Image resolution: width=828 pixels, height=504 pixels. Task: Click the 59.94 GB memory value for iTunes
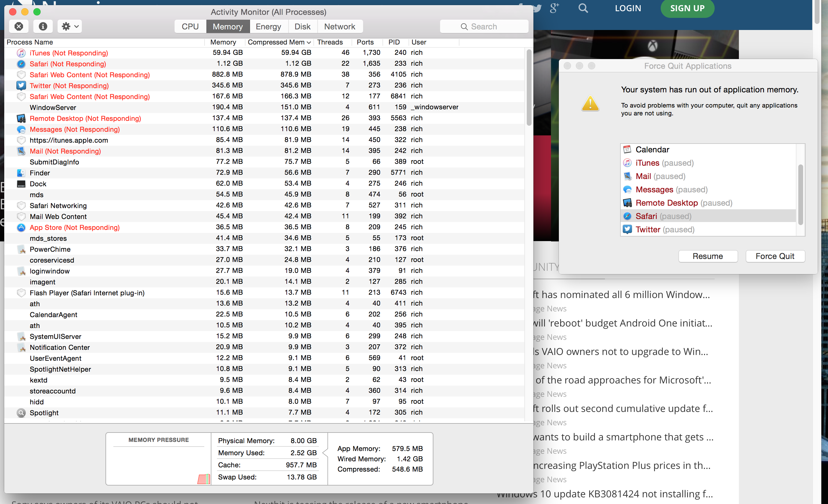(228, 52)
